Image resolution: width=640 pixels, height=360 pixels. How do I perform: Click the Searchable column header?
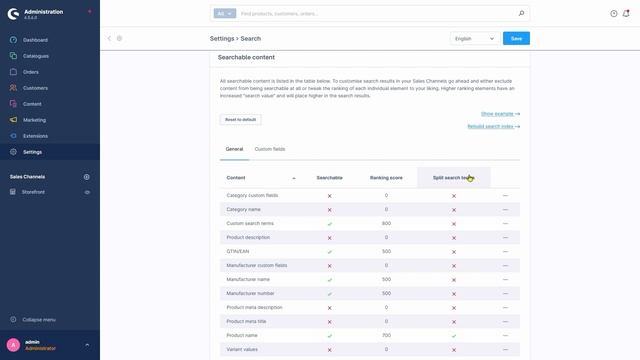pyautogui.click(x=329, y=178)
